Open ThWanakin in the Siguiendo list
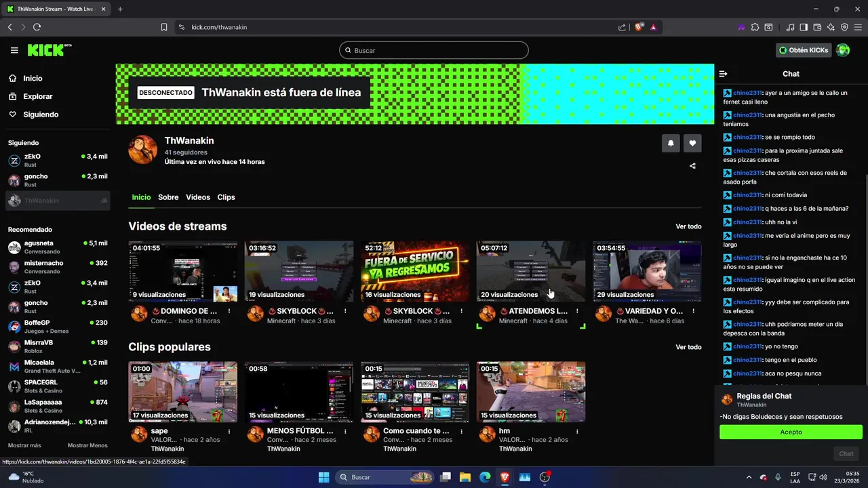868x488 pixels. point(58,201)
